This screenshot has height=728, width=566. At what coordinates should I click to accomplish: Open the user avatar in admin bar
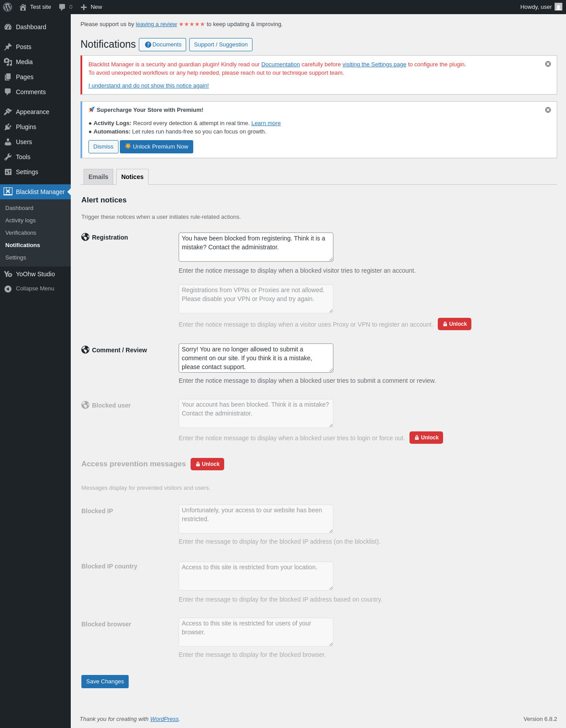[558, 7]
